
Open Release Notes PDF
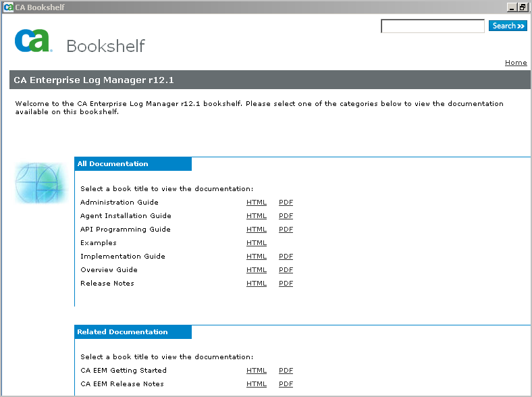pos(286,284)
